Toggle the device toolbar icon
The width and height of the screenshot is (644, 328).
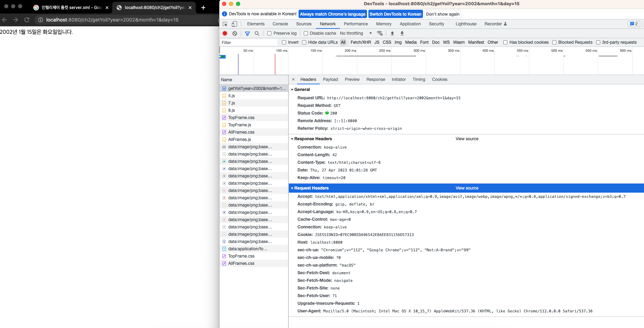coord(234,24)
